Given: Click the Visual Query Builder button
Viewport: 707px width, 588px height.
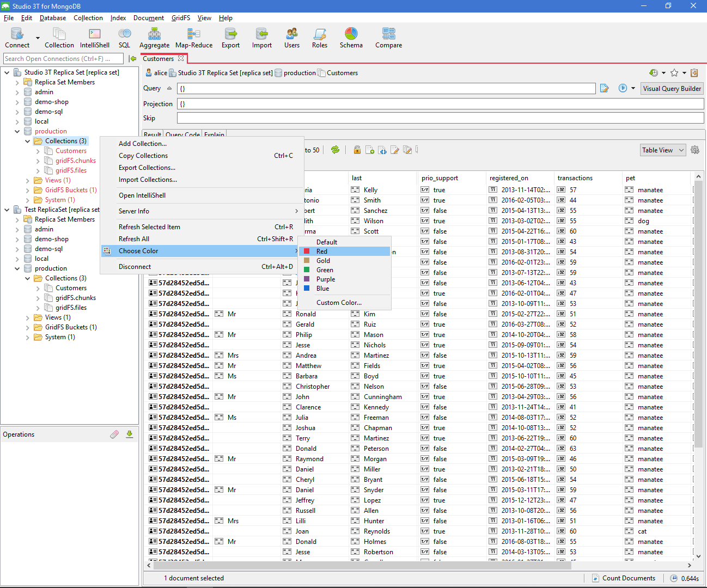Looking at the screenshot, I should (672, 88).
